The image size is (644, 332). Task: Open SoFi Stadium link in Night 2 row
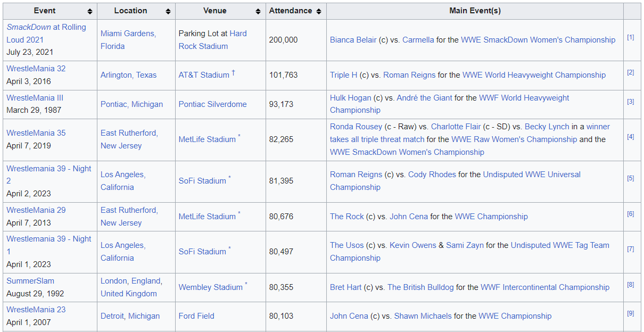[202, 180]
